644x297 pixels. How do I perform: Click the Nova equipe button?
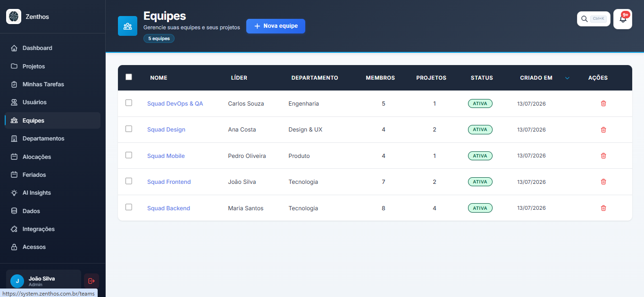pyautogui.click(x=276, y=26)
